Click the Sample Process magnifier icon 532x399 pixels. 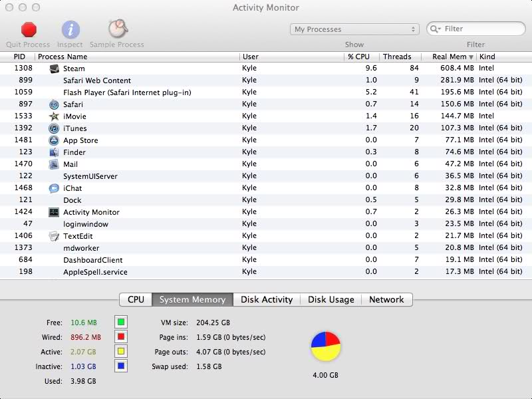[118, 29]
